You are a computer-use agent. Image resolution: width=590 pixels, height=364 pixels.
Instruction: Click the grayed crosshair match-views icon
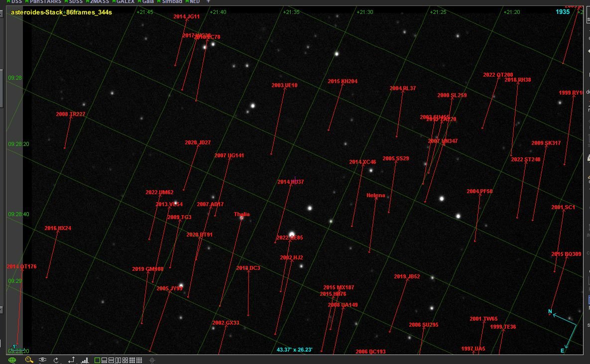click(152, 360)
